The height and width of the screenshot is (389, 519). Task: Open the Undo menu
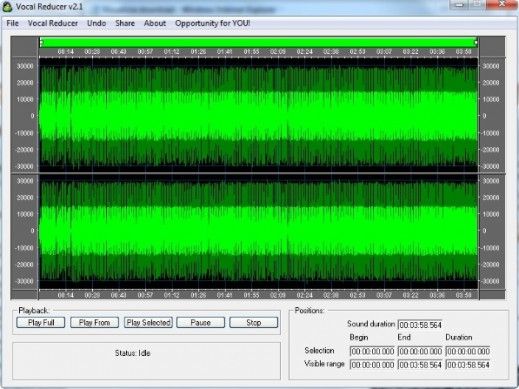(96, 23)
